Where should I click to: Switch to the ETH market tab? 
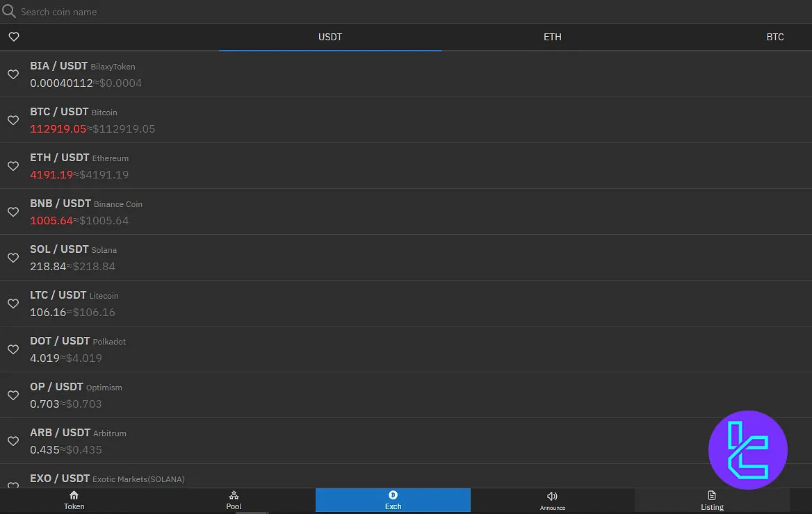click(x=552, y=37)
